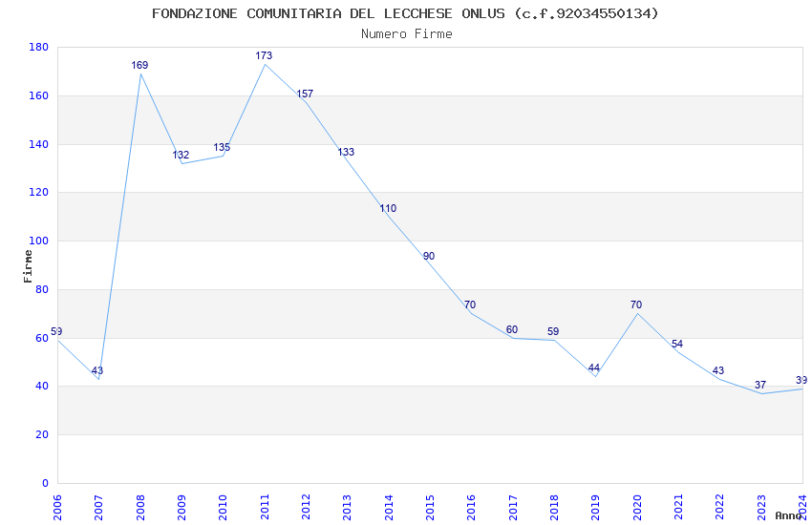
Task: Click the x-axis year 2011
Action: pyautogui.click(x=265, y=508)
